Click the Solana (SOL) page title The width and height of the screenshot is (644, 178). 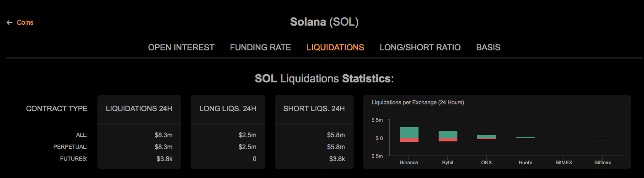coord(324,22)
